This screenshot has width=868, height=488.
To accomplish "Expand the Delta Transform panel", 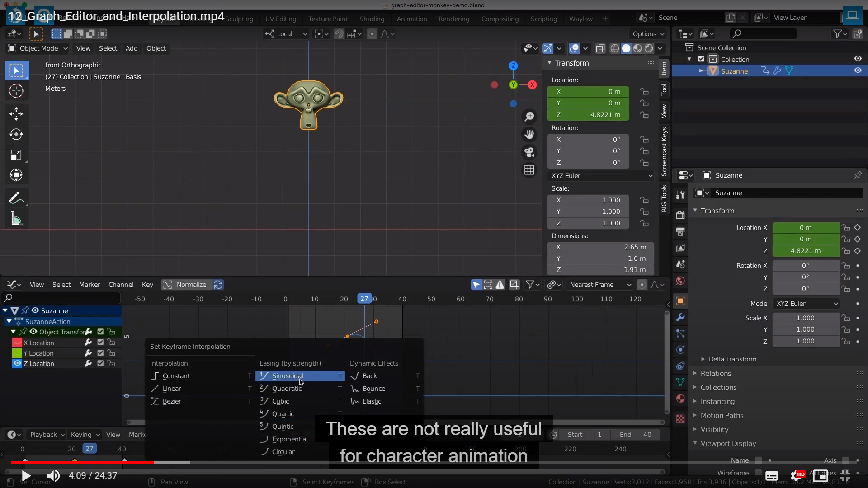I will point(732,359).
